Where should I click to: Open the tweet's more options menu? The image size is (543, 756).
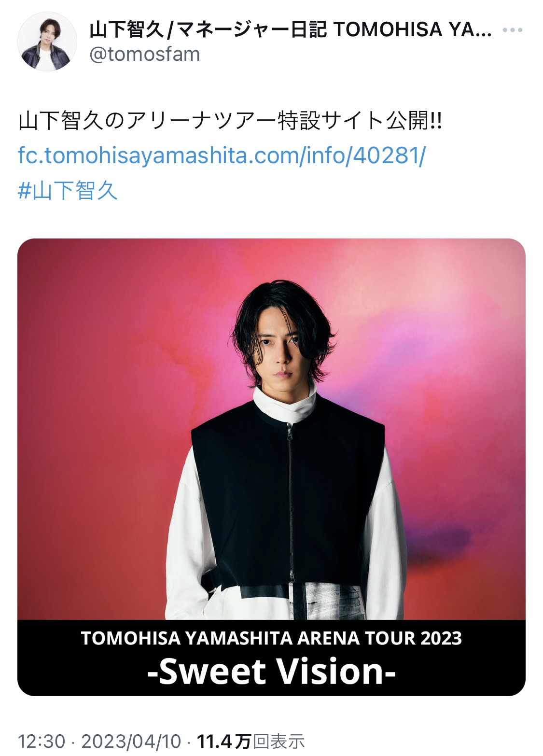[x=512, y=30]
